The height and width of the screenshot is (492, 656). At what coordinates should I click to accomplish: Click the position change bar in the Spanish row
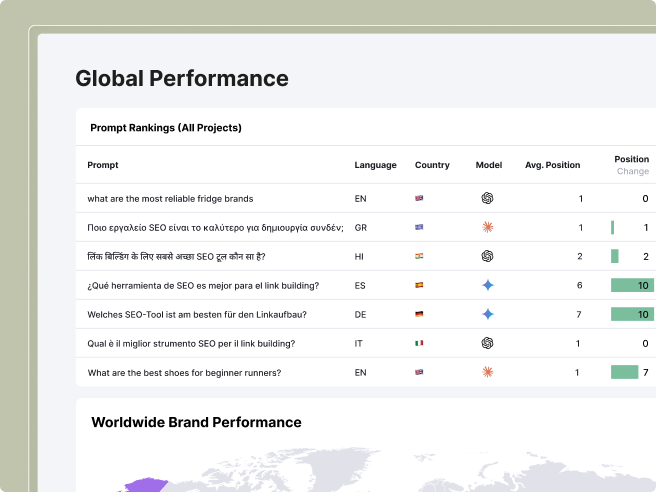(x=632, y=285)
